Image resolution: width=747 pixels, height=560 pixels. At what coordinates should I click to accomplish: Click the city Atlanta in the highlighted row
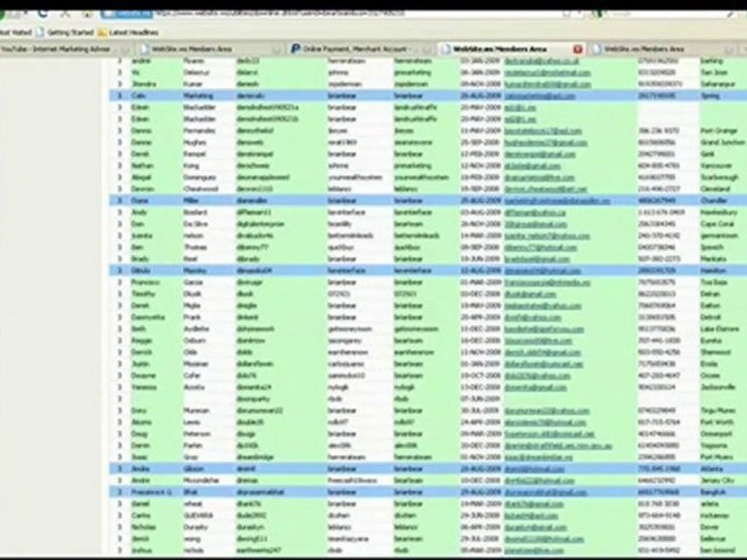712,469
